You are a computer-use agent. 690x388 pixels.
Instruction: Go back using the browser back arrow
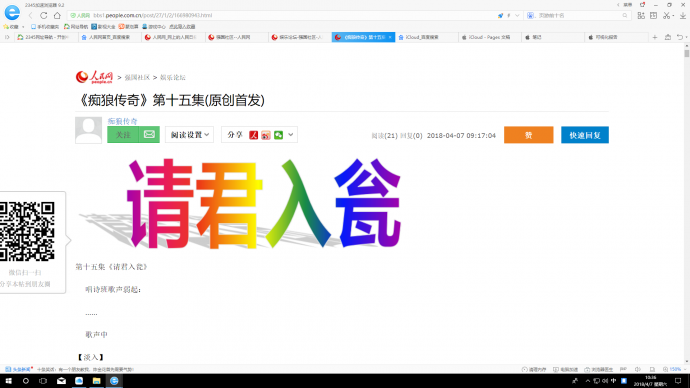pyautogui.click(x=30, y=15)
